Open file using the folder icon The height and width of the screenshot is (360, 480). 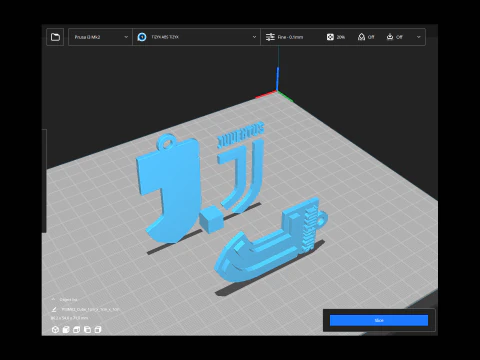pyautogui.click(x=55, y=37)
